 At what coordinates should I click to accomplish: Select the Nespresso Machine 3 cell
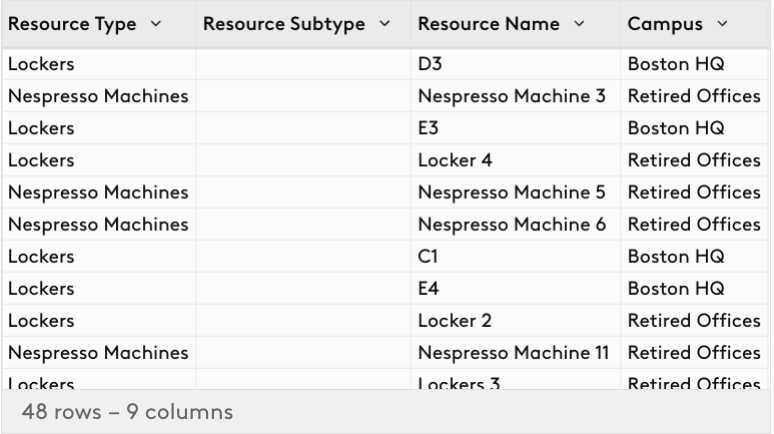[x=515, y=96]
